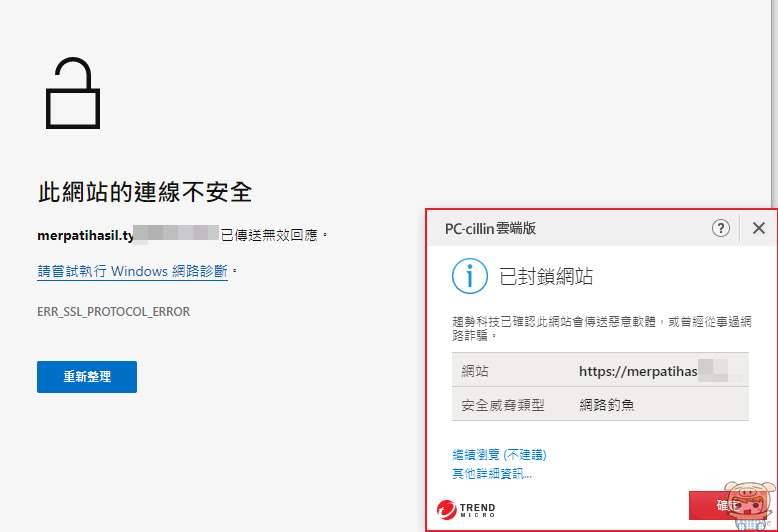Click the 安全威脅類型 row label

(x=503, y=405)
